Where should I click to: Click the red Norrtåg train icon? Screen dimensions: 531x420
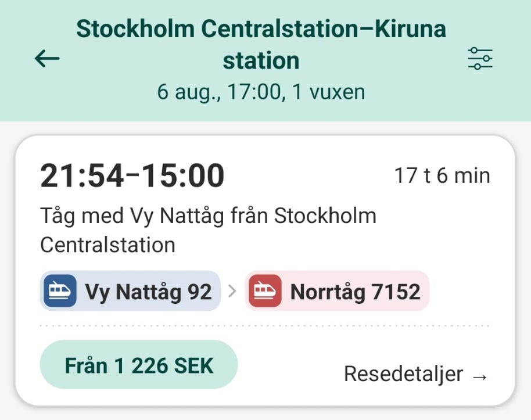[265, 290]
